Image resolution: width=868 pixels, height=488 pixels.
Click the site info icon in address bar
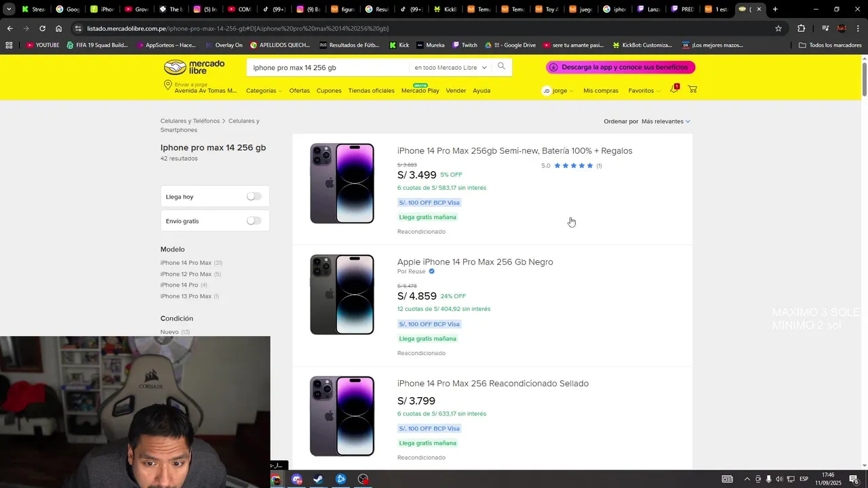tap(79, 28)
